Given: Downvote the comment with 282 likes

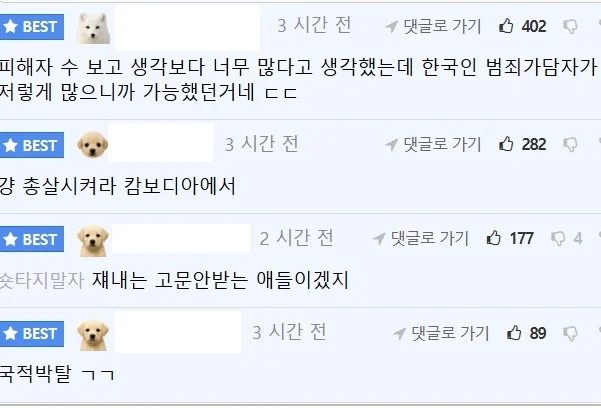Looking at the screenshot, I should pyautogui.click(x=570, y=144).
